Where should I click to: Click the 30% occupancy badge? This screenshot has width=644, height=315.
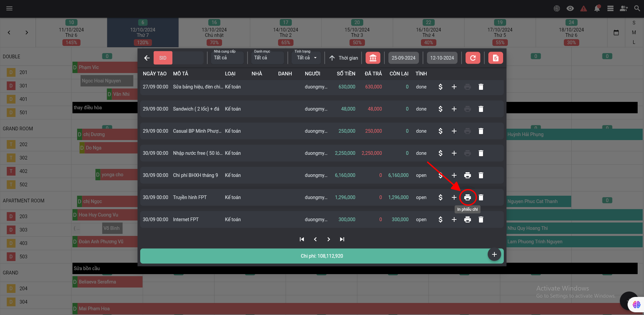pos(572,43)
